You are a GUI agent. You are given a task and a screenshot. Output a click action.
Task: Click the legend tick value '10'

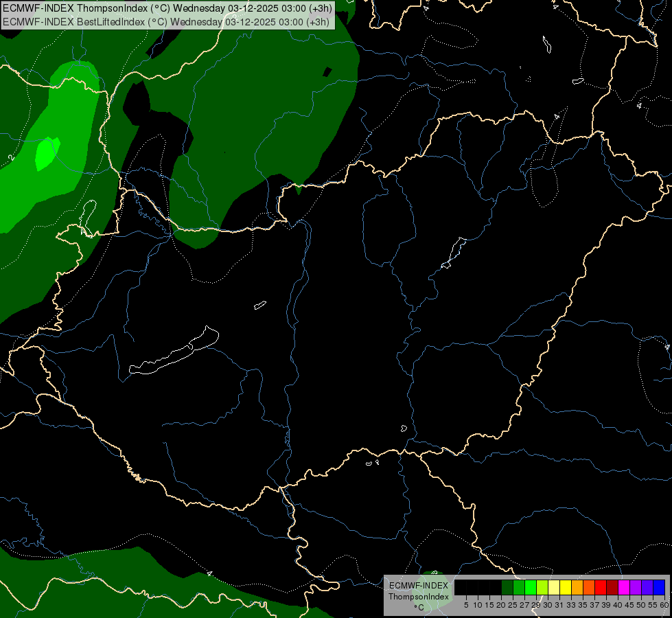[478, 605]
